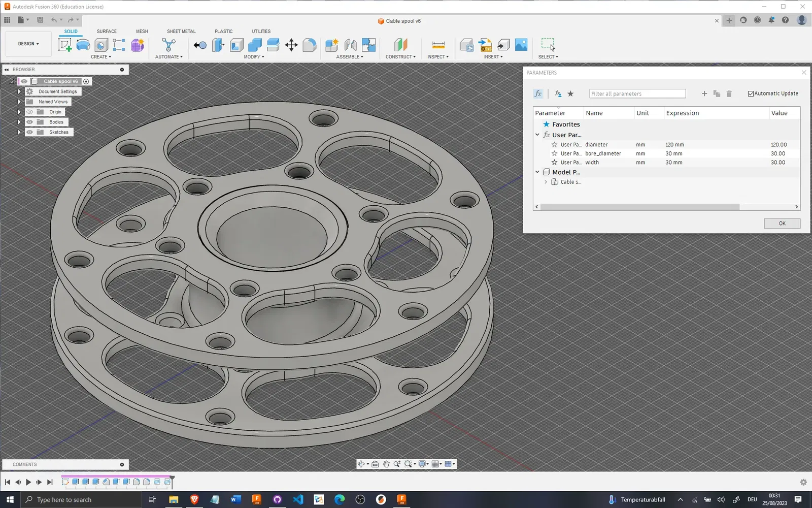Image resolution: width=812 pixels, height=508 pixels.
Task: Click the Move/Copy tool icon
Action: coord(291,45)
